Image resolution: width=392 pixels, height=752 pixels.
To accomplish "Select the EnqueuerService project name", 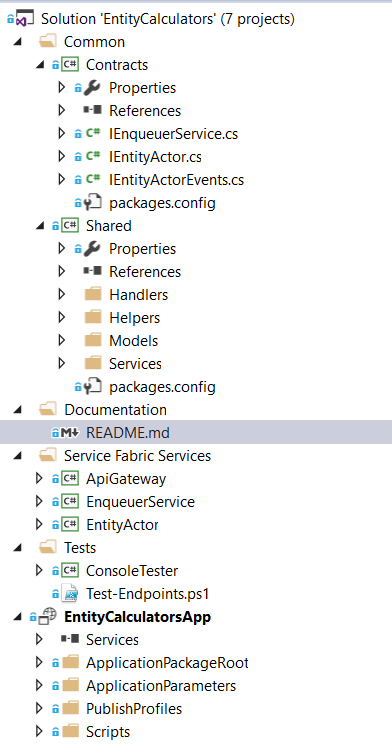I will point(141,502).
